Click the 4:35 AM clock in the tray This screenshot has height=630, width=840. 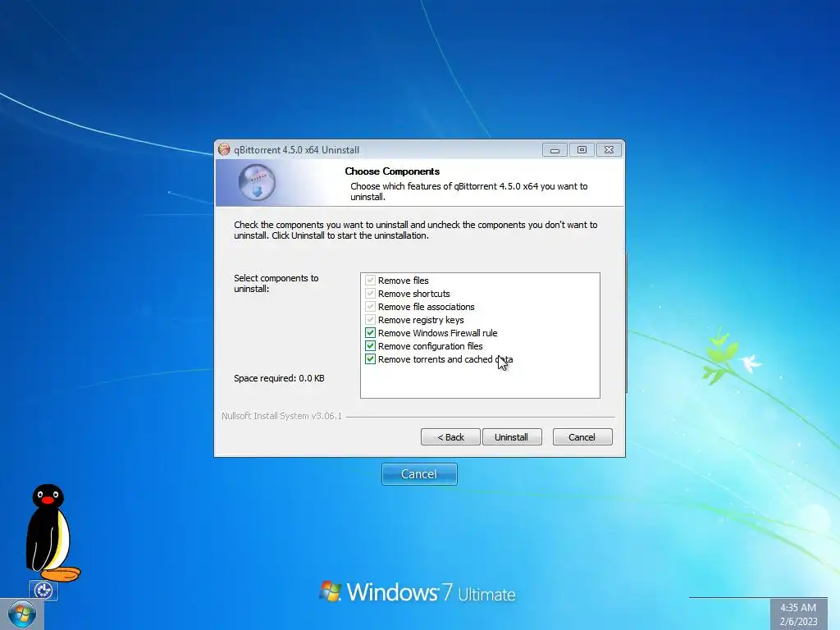pos(798,608)
